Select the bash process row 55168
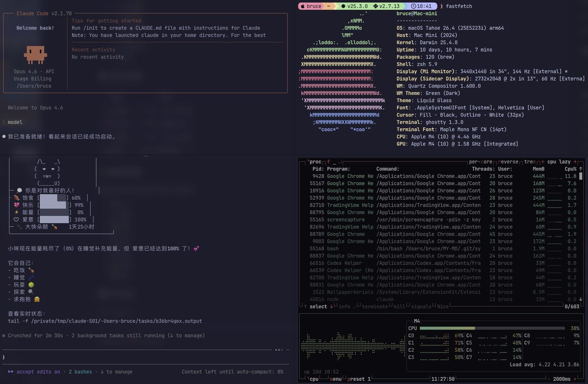Screen dimensions: 588x384 pyautogui.click(x=440, y=248)
